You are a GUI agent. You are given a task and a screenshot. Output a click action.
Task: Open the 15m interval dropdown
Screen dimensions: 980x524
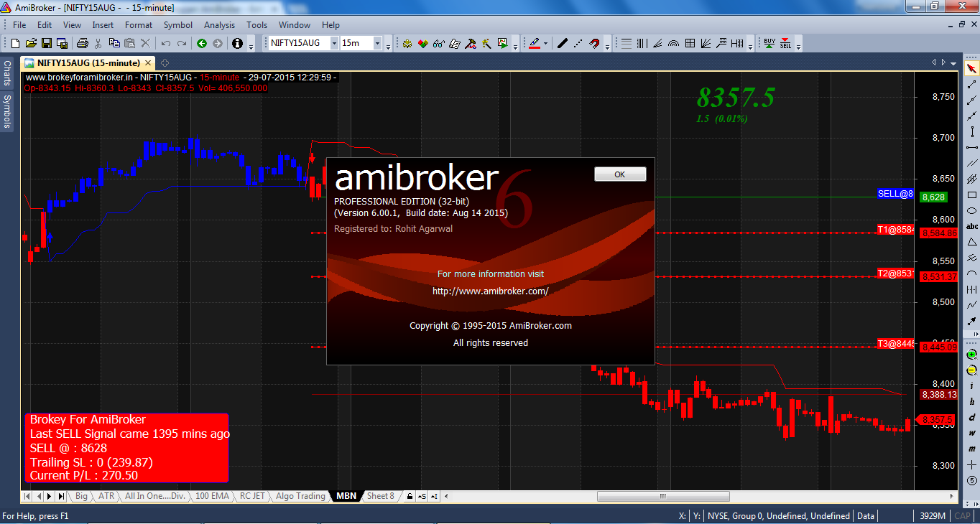[x=377, y=44]
